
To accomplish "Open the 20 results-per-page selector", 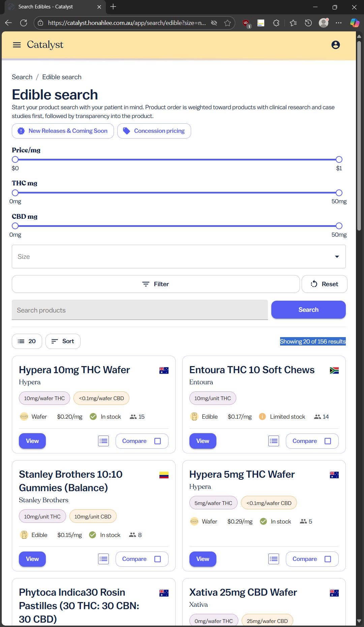I will click(x=27, y=341).
